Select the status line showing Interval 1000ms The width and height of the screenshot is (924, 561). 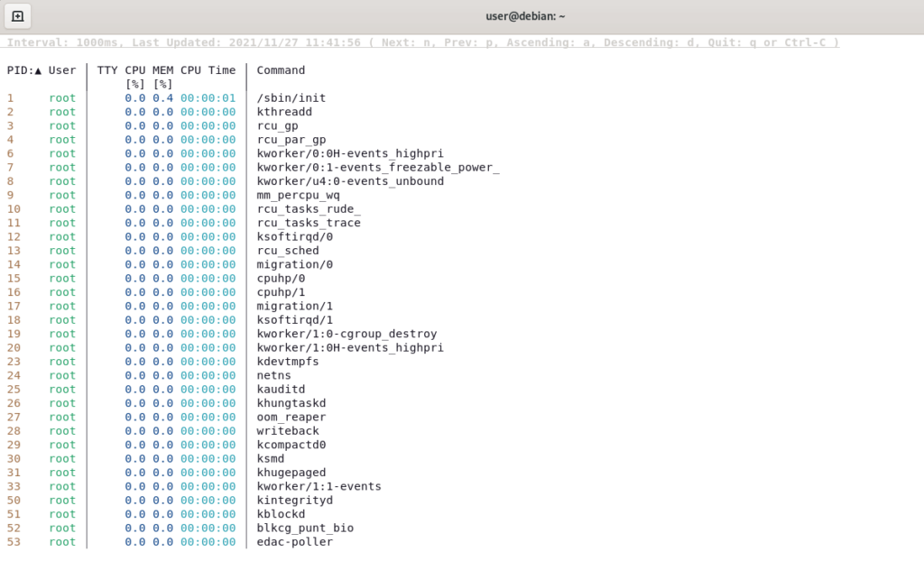coord(422,42)
